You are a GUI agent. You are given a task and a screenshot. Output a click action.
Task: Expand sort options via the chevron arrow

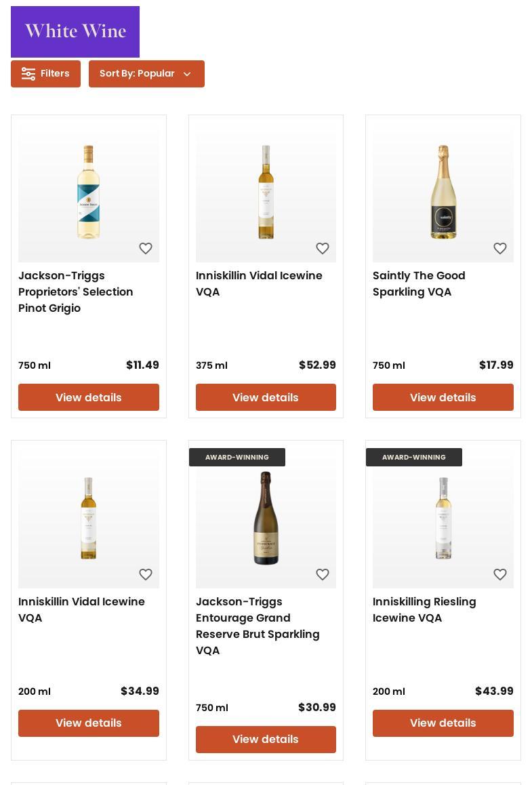[187, 74]
